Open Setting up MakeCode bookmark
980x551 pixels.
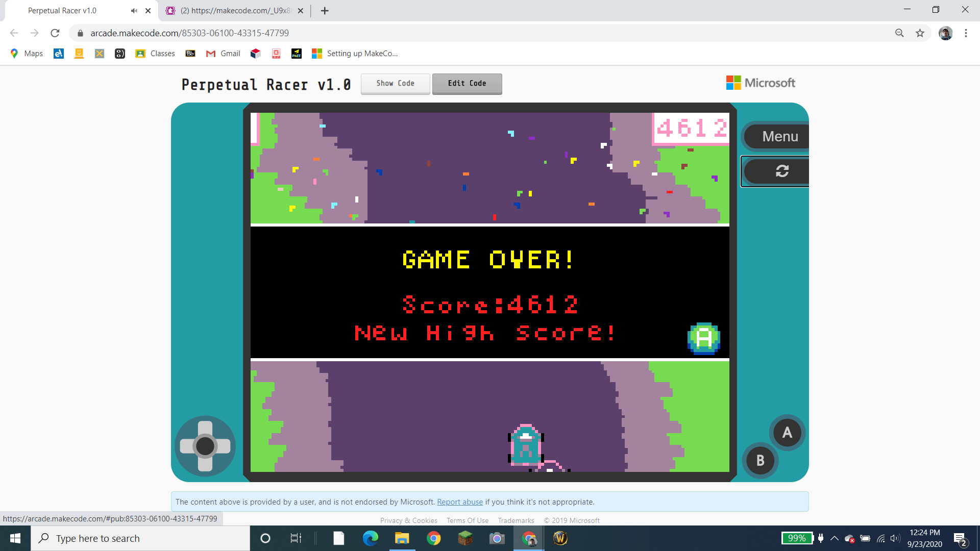[355, 54]
